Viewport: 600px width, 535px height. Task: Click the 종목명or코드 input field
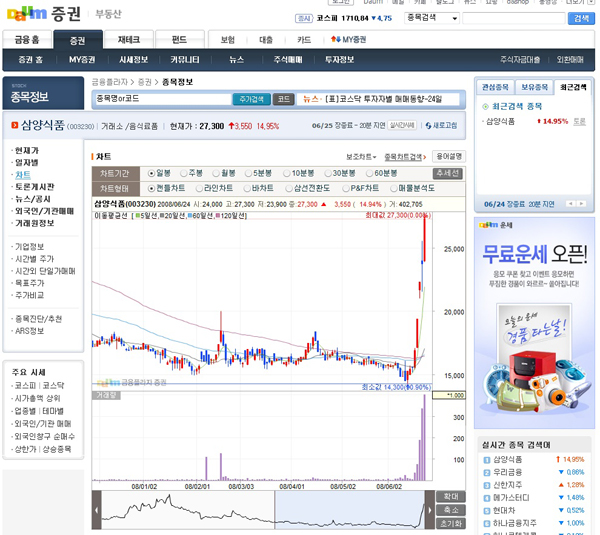click(x=163, y=99)
